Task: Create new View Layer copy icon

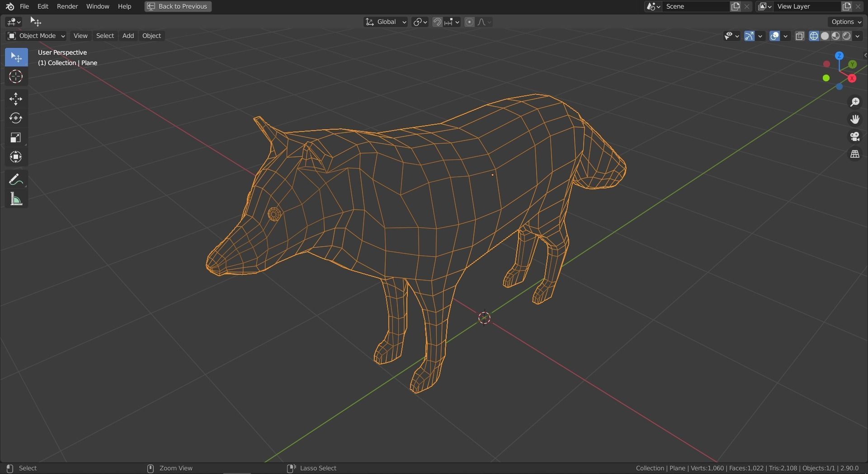Action: coord(847,6)
